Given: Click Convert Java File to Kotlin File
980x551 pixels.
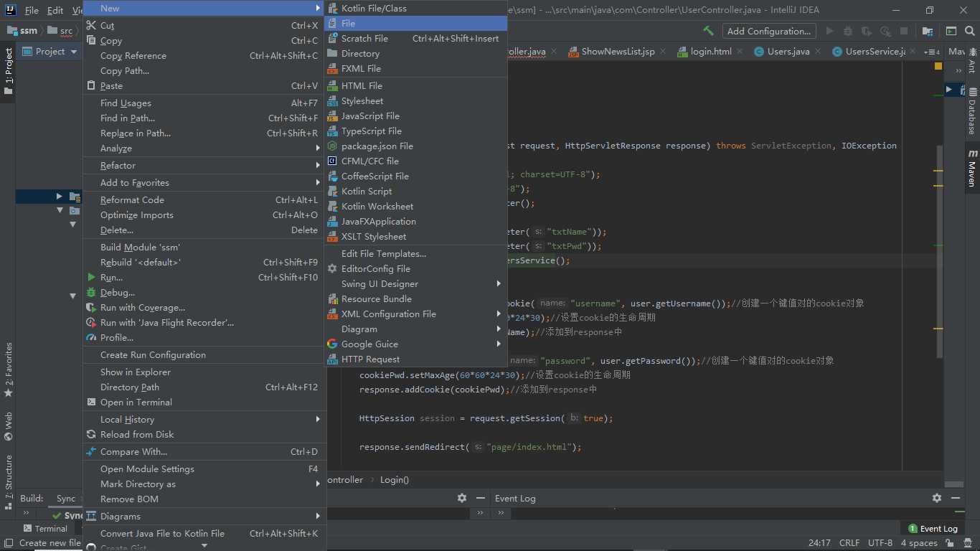Looking at the screenshot, I should point(204,533).
